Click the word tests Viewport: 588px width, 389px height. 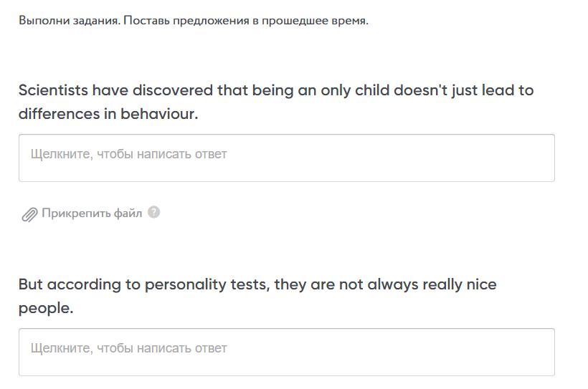click(248, 285)
